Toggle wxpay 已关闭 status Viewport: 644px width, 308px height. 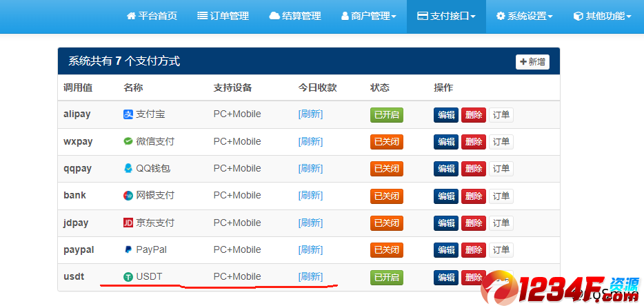[x=387, y=142]
